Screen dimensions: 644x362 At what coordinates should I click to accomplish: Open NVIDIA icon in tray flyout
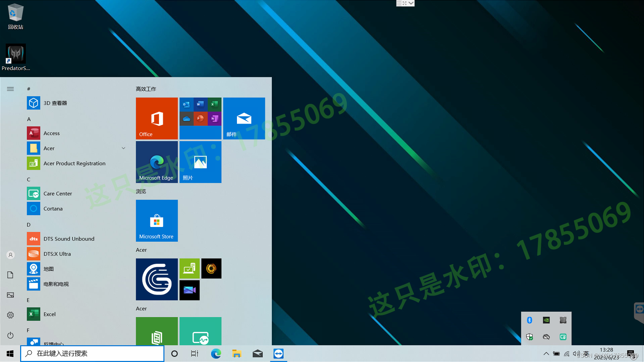(546, 320)
